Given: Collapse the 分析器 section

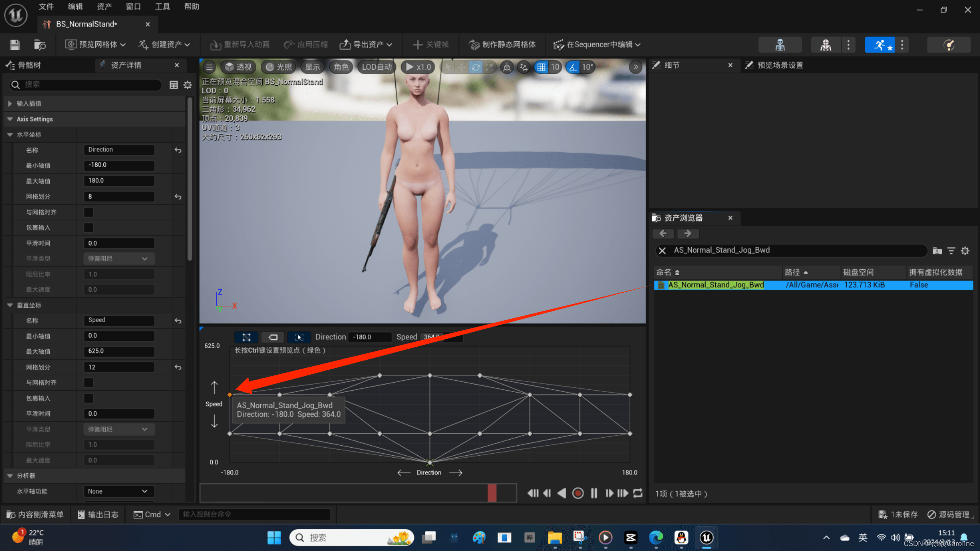Looking at the screenshot, I should (10, 476).
